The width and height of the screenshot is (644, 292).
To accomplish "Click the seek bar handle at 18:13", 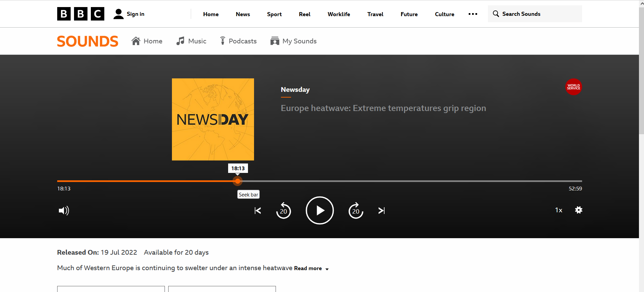I will [x=238, y=181].
